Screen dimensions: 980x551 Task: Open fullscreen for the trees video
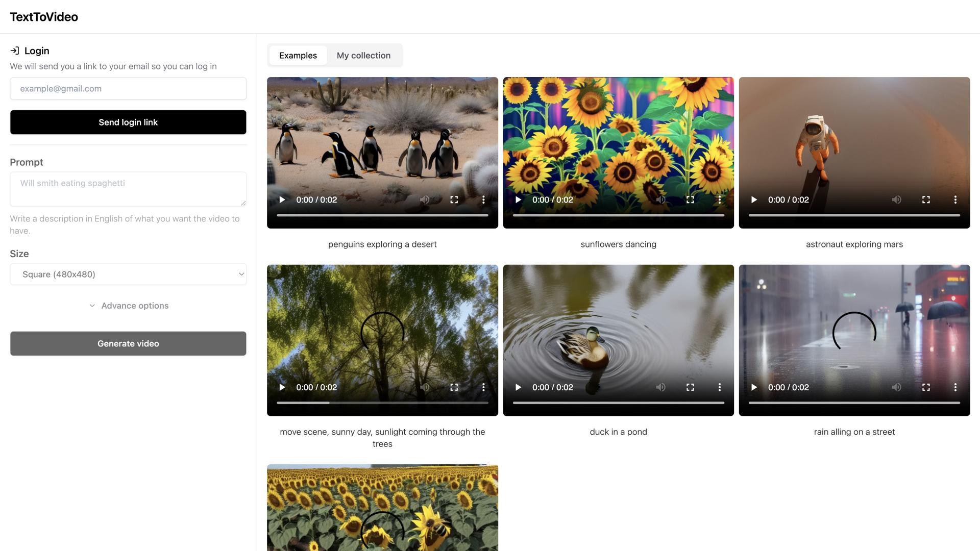454,387
